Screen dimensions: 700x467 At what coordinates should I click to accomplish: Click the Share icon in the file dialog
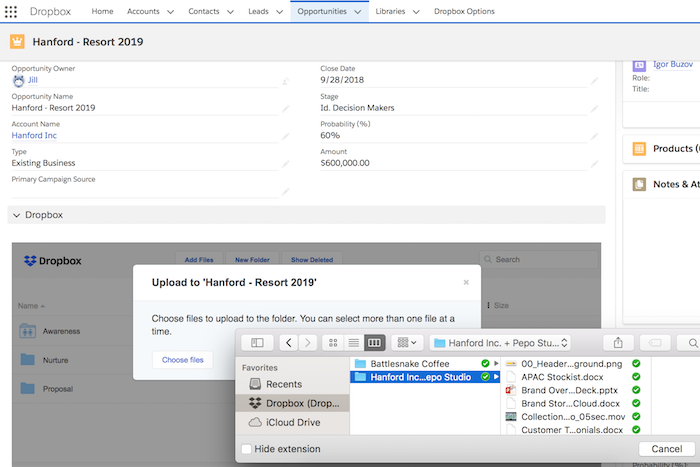click(618, 342)
